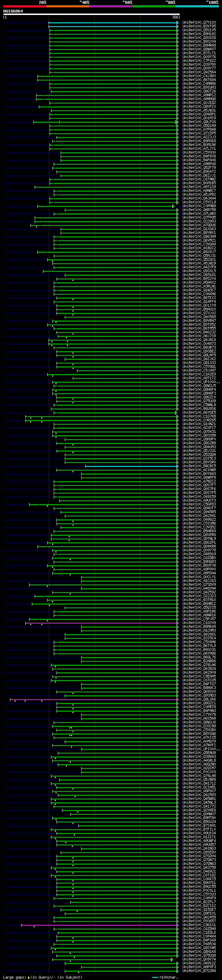Click the query end position 386
The width and height of the screenshot is (222, 980).
coord(175,17)
